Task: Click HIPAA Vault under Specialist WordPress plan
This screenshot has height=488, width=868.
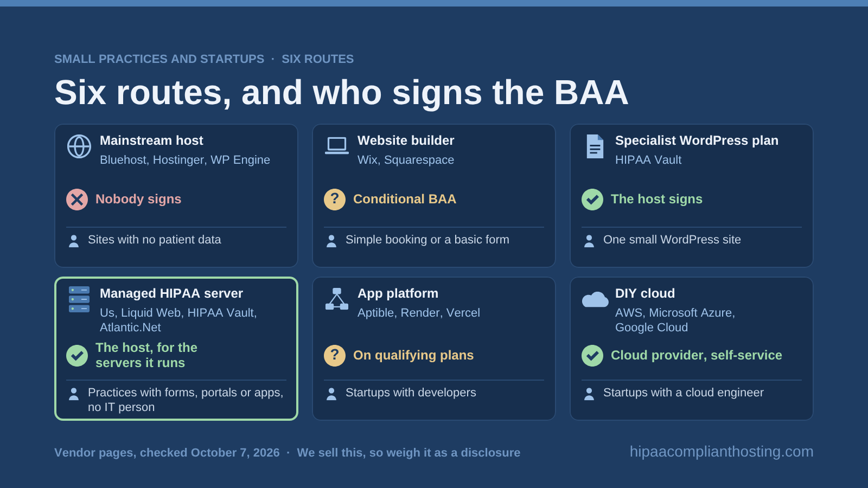Action: tap(648, 160)
